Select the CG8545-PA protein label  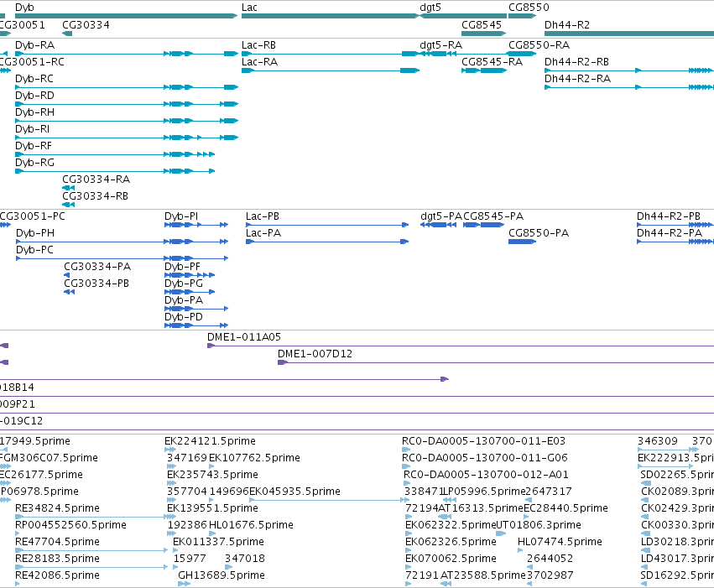493,216
